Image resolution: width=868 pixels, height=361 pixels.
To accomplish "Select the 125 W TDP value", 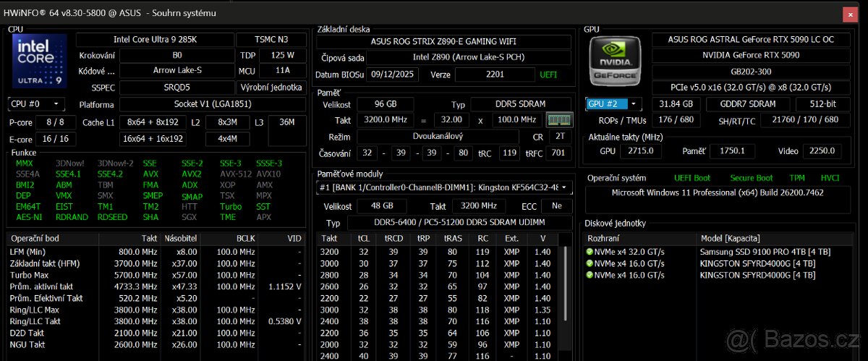I will [x=283, y=55].
